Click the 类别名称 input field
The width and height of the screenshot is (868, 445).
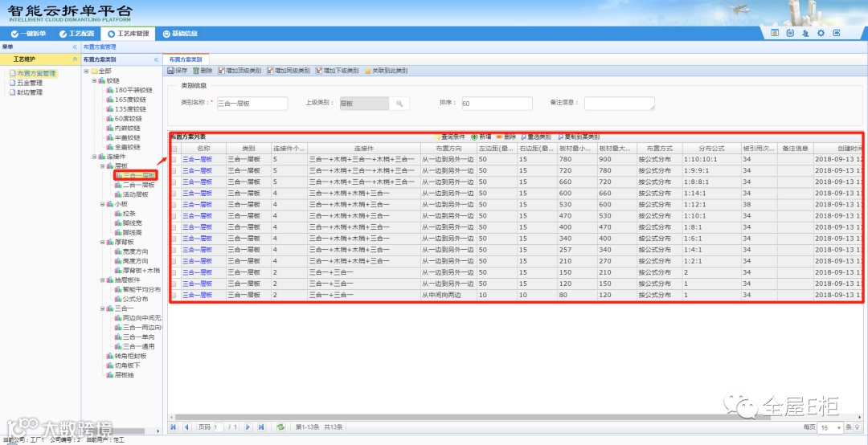(x=252, y=104)
